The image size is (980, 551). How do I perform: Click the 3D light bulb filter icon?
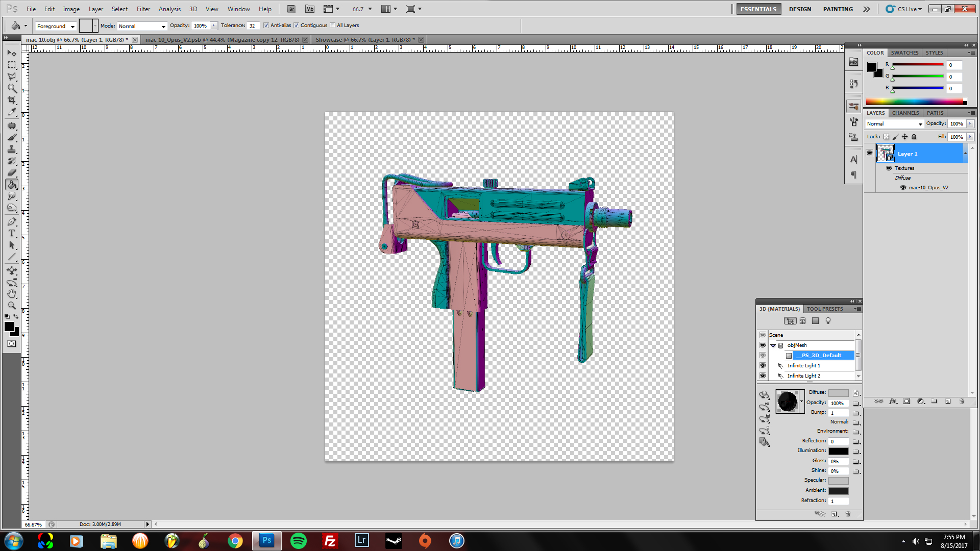pos(828,321)
